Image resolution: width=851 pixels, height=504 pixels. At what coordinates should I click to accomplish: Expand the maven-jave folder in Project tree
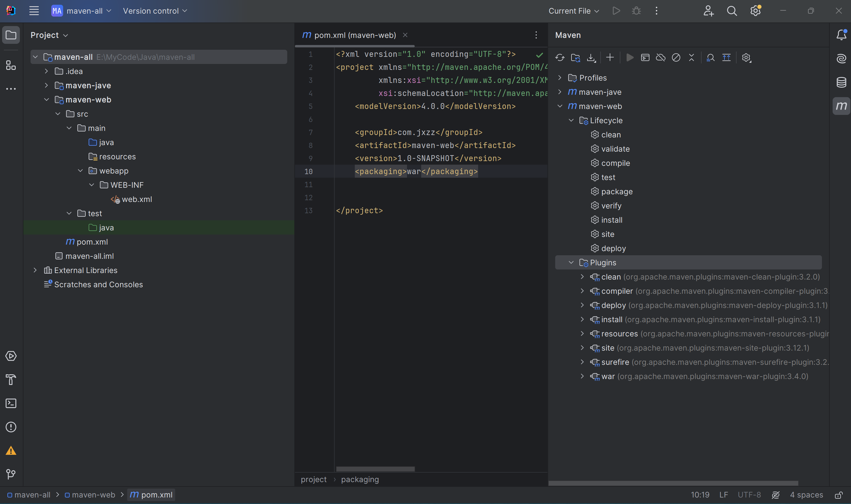point(47,85)
